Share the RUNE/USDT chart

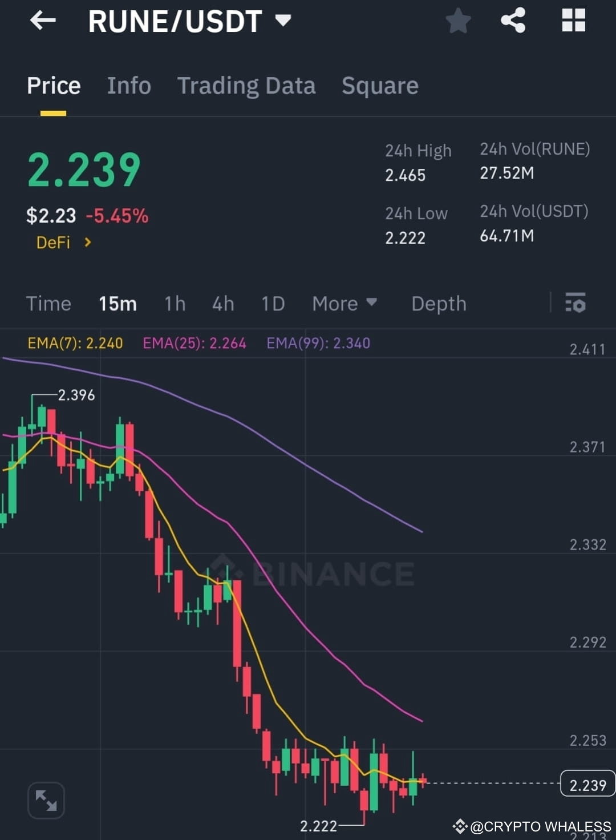(513, 21)
